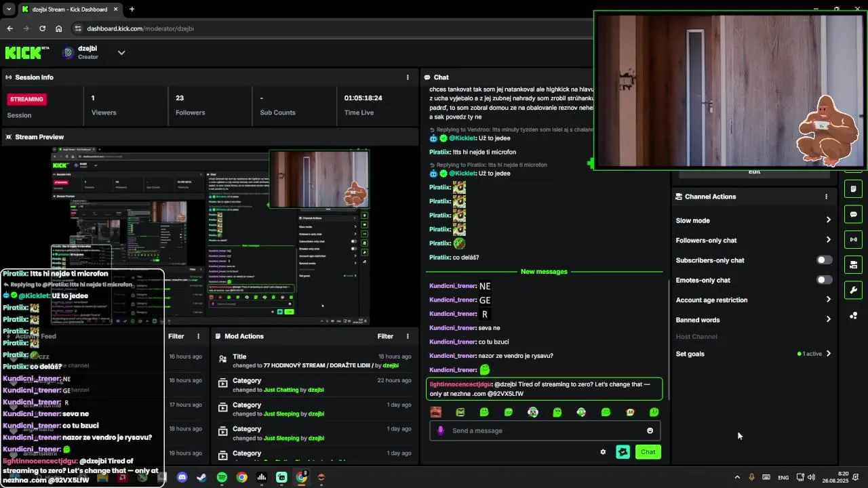Click the three-dots cluster icon in right sidebar
Viewport: 868px width, 488px height.
[x=853, y=315]
